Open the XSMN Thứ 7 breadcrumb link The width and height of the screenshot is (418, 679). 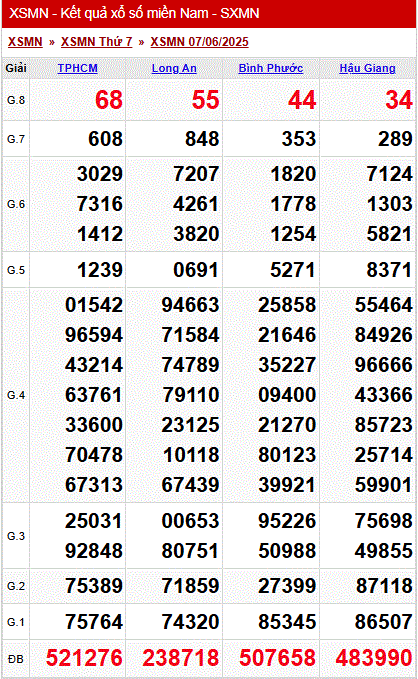pos(96,42)
